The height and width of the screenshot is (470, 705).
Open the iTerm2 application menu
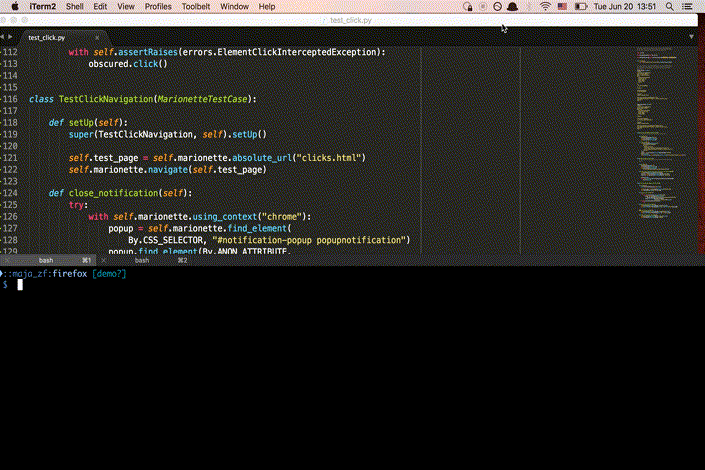[x=43, y=6]
